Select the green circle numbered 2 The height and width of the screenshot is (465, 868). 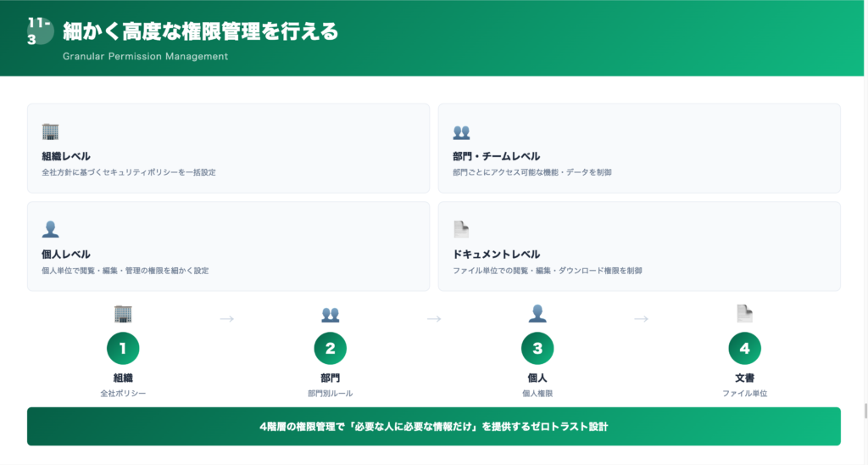point(331,349)
